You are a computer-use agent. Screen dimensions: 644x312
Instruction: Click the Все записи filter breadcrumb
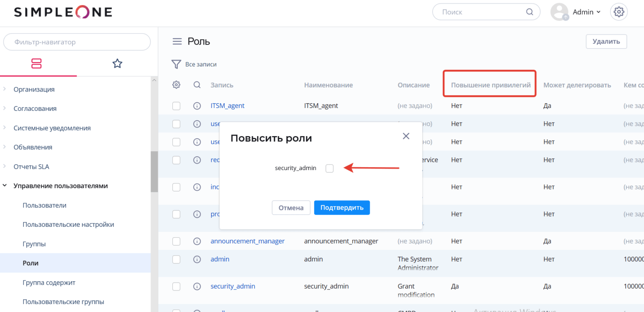(201, 64)
